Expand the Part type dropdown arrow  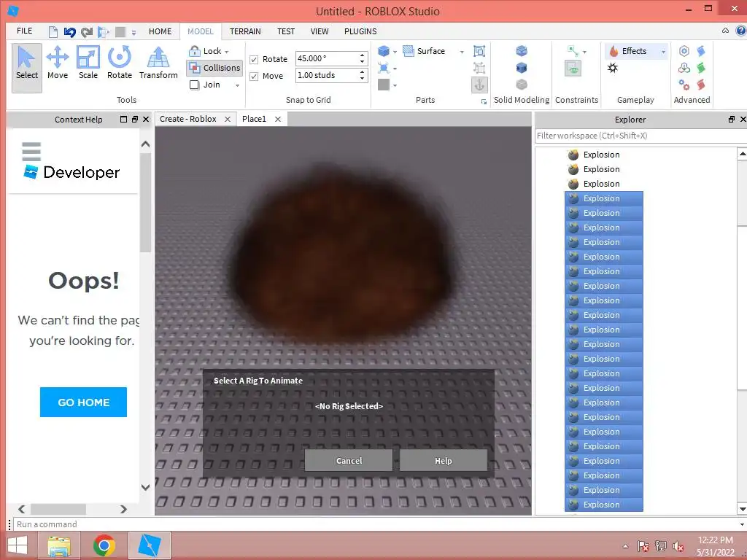click(395, 52)
